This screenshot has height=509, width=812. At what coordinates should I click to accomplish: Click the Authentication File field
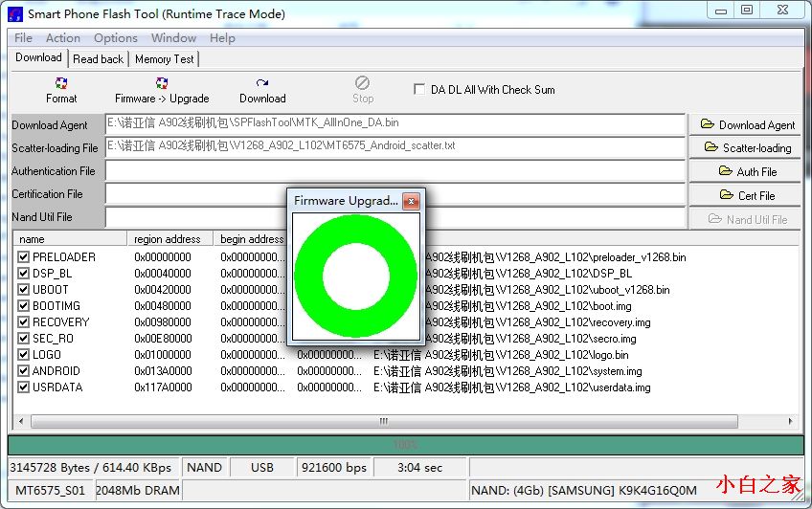(395, 170)
